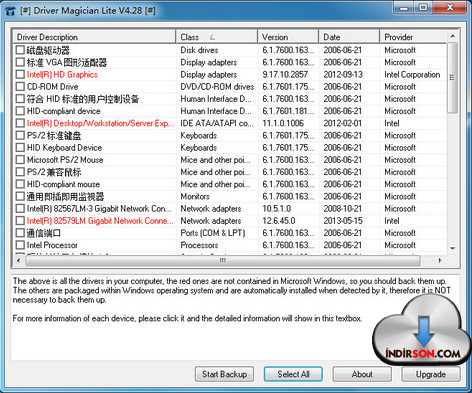The height and width of the screenshot is (393, 472).
Task: Select the Intel Processor name text
Action: point(52,245)
